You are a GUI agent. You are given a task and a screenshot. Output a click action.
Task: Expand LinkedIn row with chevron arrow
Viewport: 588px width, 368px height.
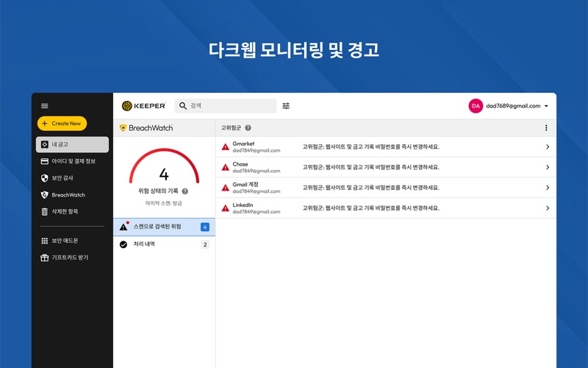click(x=548, y=208)
